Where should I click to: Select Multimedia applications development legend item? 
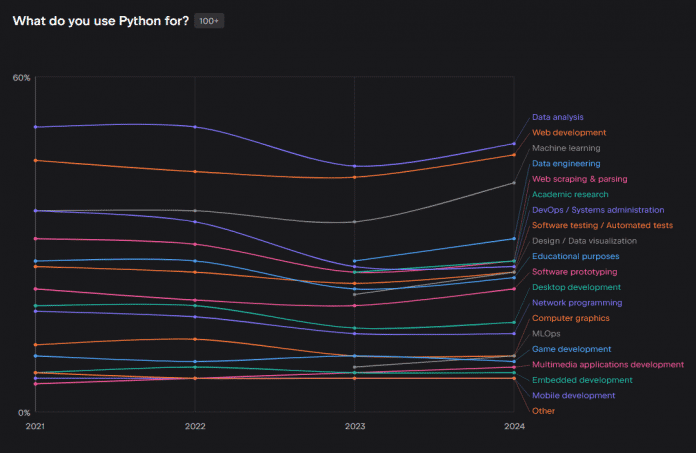coord(607,365)
